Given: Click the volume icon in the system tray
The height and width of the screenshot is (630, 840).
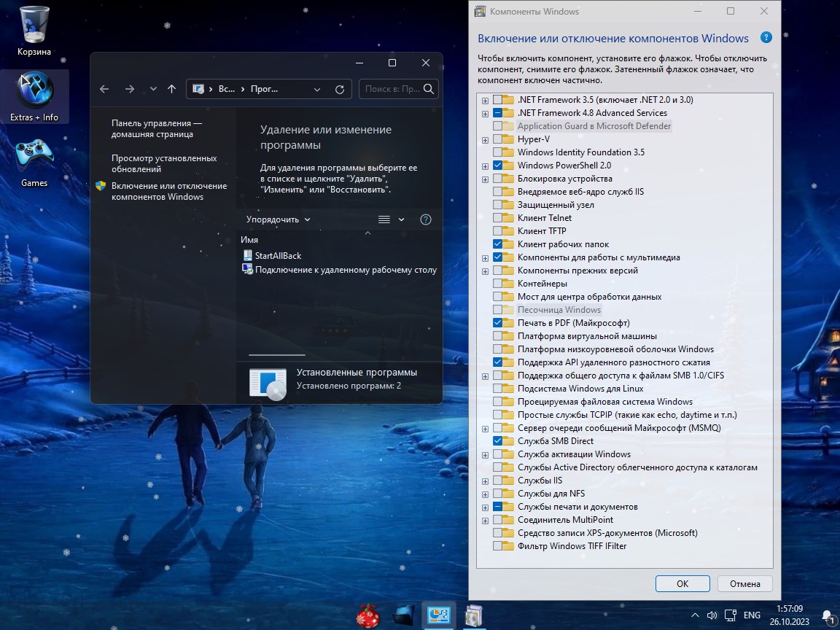Looking at the screenshot, I should pyautogui.click(x=712, y=615).
